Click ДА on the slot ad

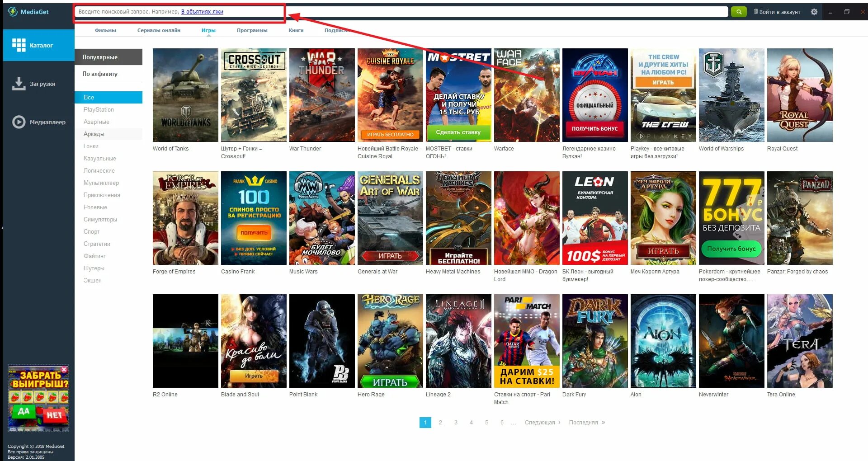(24, 412)
